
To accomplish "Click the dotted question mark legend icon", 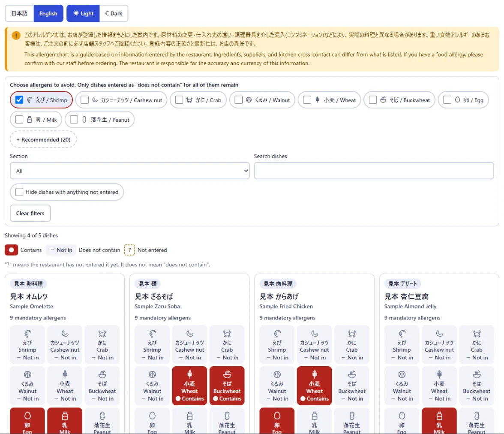I will (x=129, y=250).
